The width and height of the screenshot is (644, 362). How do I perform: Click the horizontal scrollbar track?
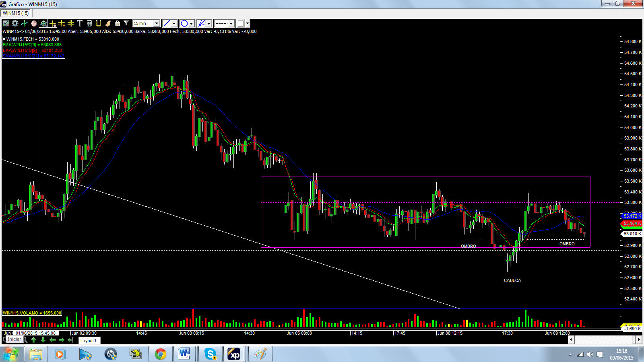(x=605, y=340)
